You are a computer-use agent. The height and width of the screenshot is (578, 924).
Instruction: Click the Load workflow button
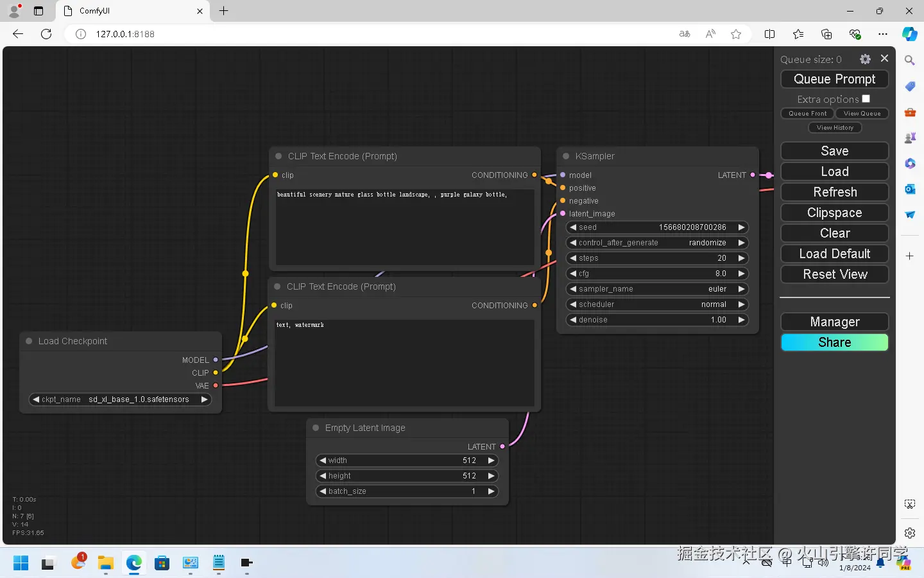click(834, 171)
